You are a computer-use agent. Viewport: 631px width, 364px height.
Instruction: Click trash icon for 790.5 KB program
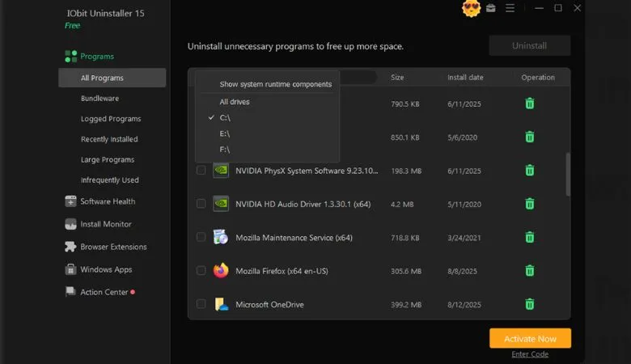coord(530,104)
